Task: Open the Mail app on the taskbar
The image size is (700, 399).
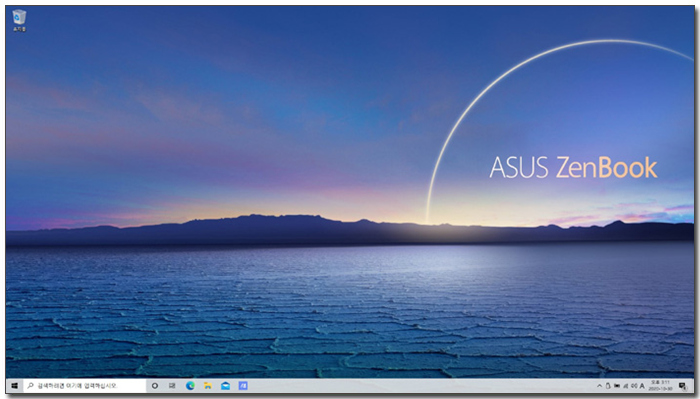Action: 225,386
